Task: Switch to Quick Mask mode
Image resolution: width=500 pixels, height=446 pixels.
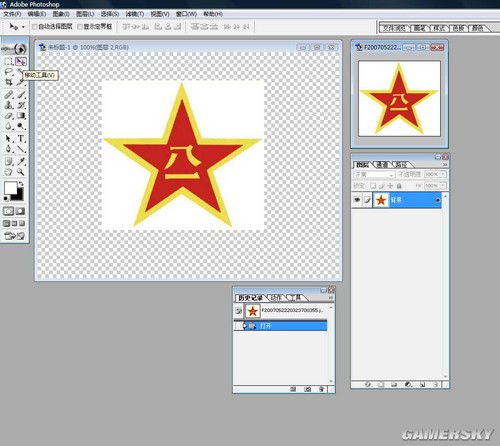Action: tap(20, 211)
